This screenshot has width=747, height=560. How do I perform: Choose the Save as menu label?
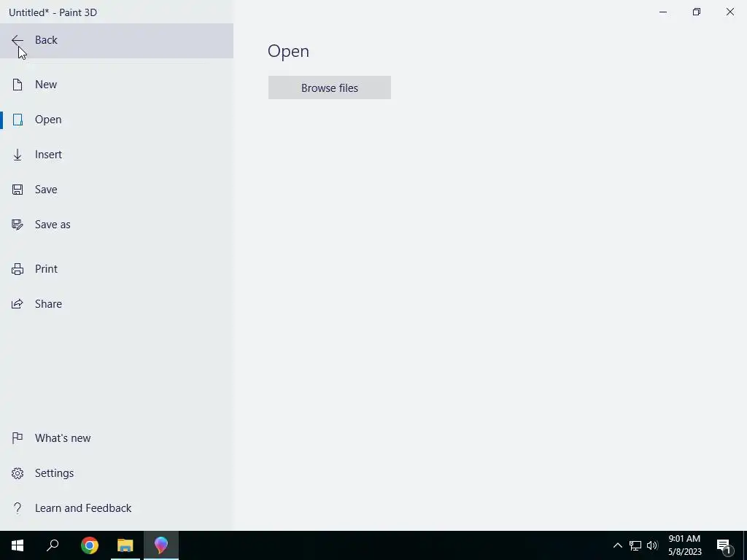pyautogui.click(x=53, y=225)
